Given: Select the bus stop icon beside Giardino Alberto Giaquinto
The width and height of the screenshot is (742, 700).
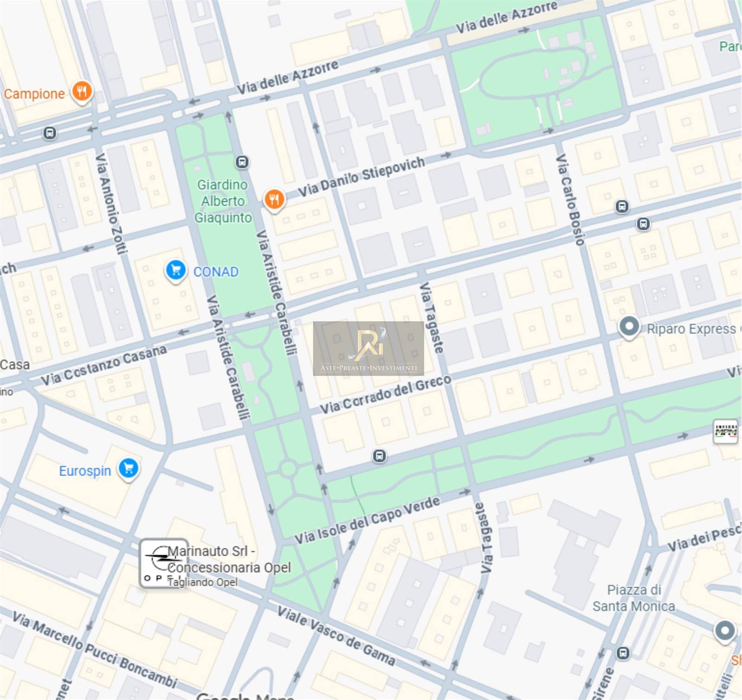Looking at the screenshot, I should click(242, 162).
